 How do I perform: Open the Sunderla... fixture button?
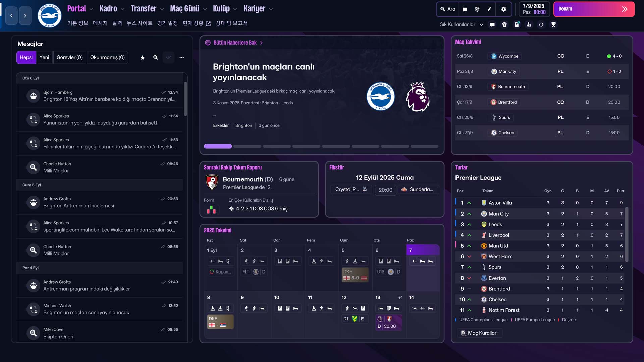click(418, 189)
